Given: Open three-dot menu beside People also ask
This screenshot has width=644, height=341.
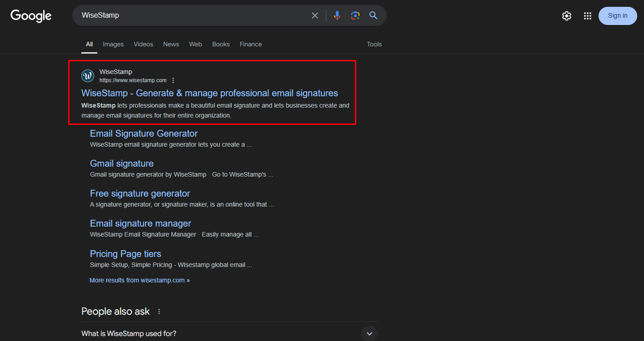Looking at the screenshot, I should coord(159,311).
